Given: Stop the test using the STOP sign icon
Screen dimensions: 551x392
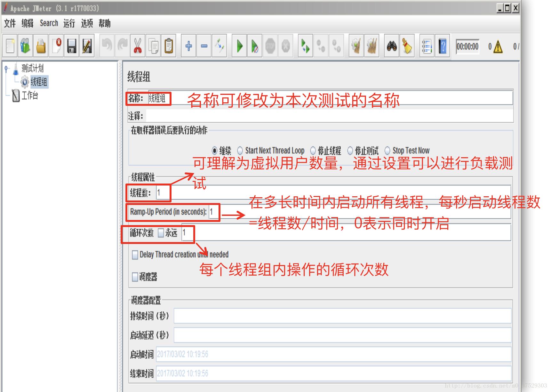Looking at the screenshot, I should pos(270,46).
